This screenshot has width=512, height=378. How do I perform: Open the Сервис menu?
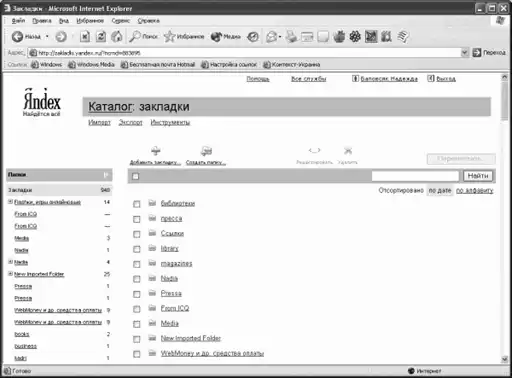120,21
